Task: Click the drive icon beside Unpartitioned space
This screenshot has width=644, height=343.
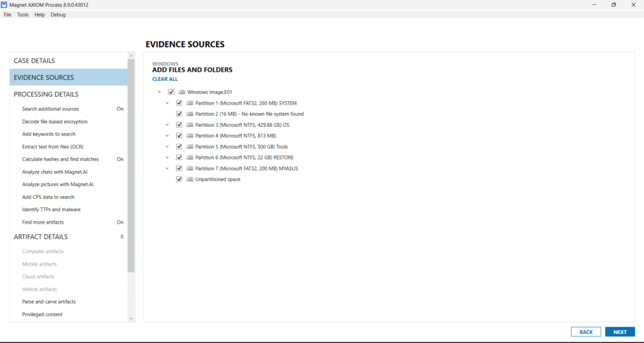Action: [x=190, y=179]
